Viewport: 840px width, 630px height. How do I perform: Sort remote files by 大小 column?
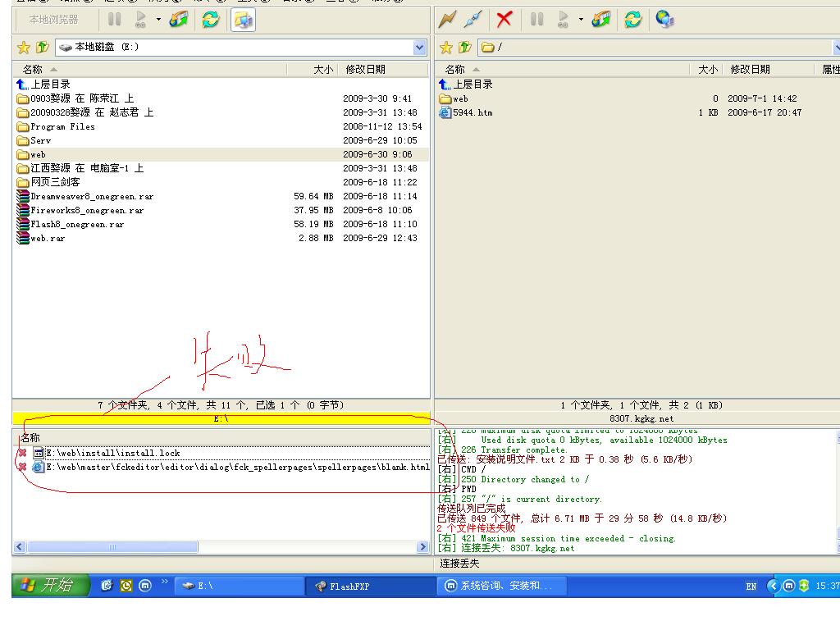(707, 70)
